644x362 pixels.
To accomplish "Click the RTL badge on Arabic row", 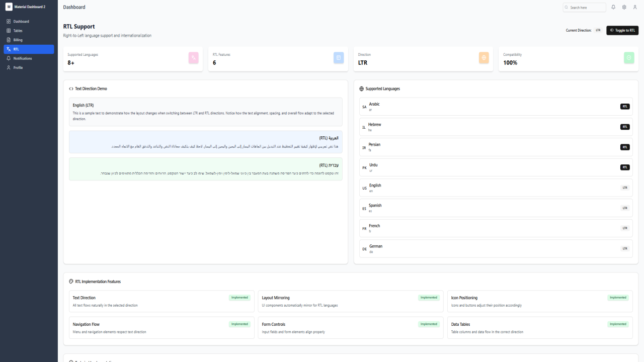I will tap(625, 107).
